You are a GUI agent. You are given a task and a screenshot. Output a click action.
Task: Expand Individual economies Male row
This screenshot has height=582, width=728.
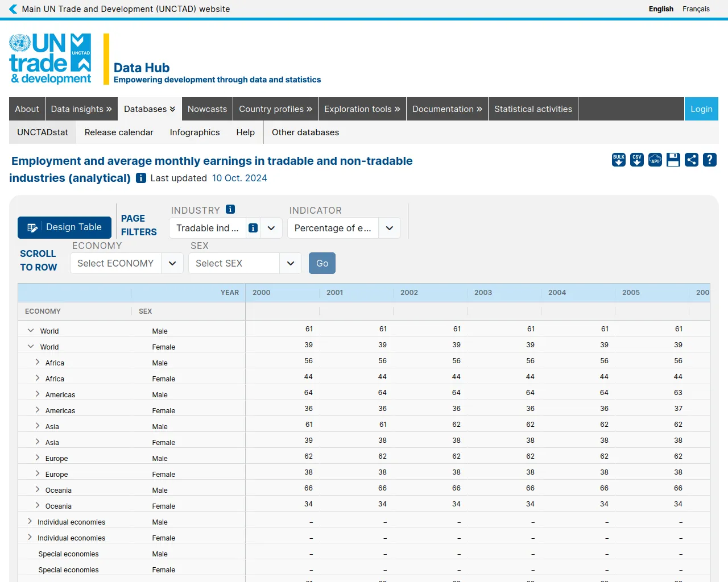(x=30, y=521)
